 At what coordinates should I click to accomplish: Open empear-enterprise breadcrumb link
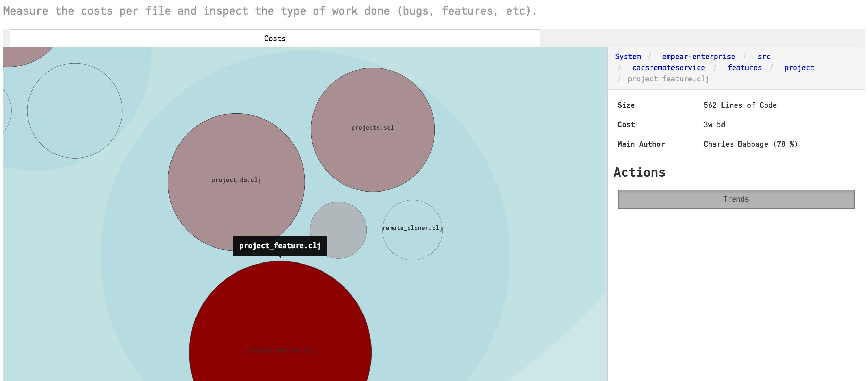[x=698, y=56]
